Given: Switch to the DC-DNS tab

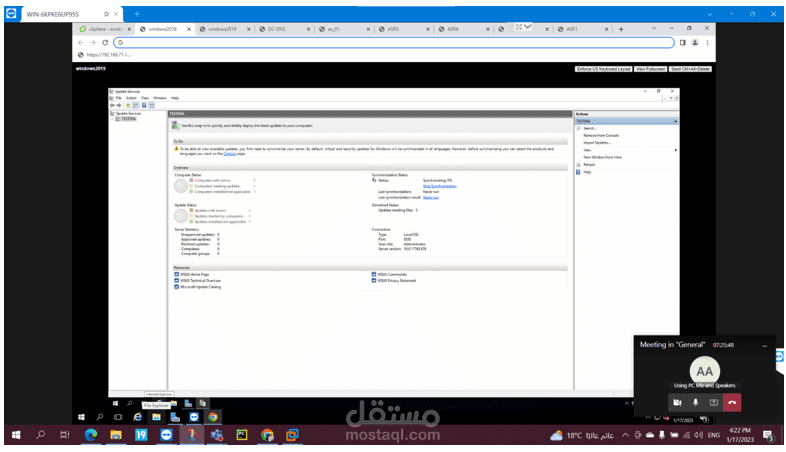Looking at the screenshot, I should [283, 29].
